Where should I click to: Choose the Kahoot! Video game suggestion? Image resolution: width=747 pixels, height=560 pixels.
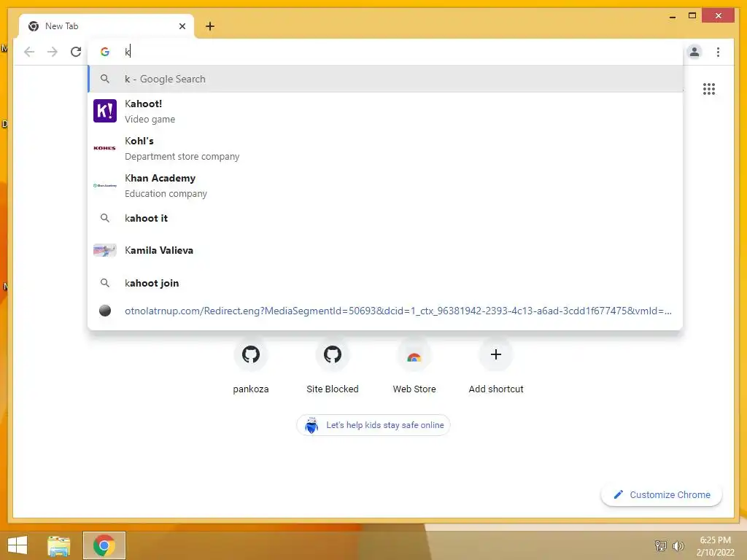click(385, 111)
